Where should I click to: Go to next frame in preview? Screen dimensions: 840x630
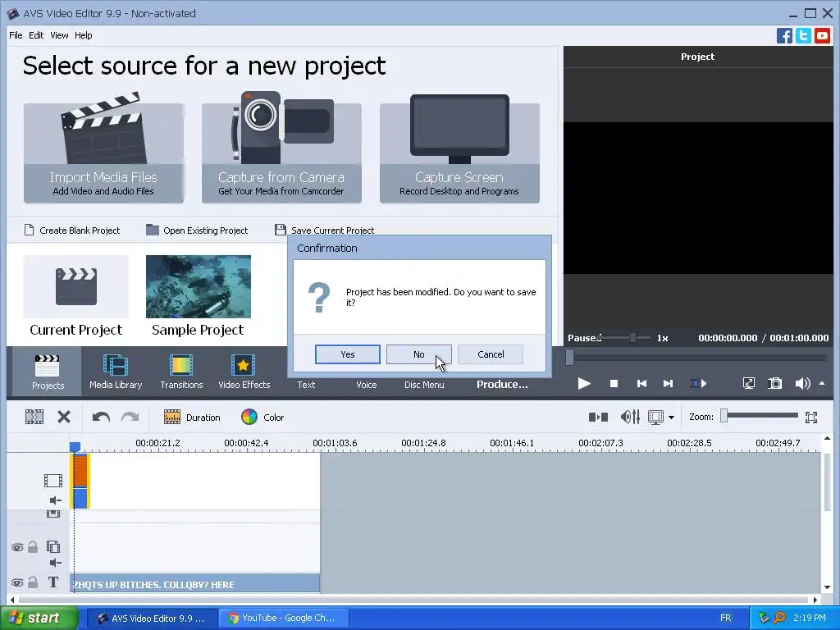click(x=668, y=384)
